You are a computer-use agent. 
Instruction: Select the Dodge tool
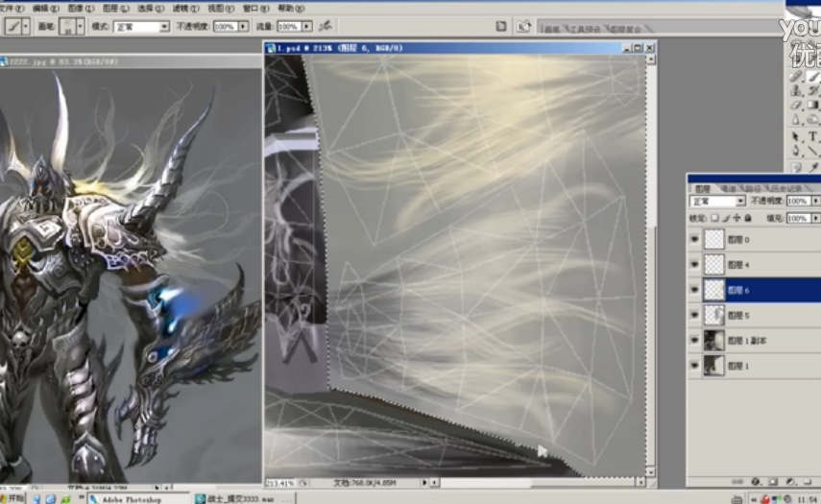pos(812,120)
